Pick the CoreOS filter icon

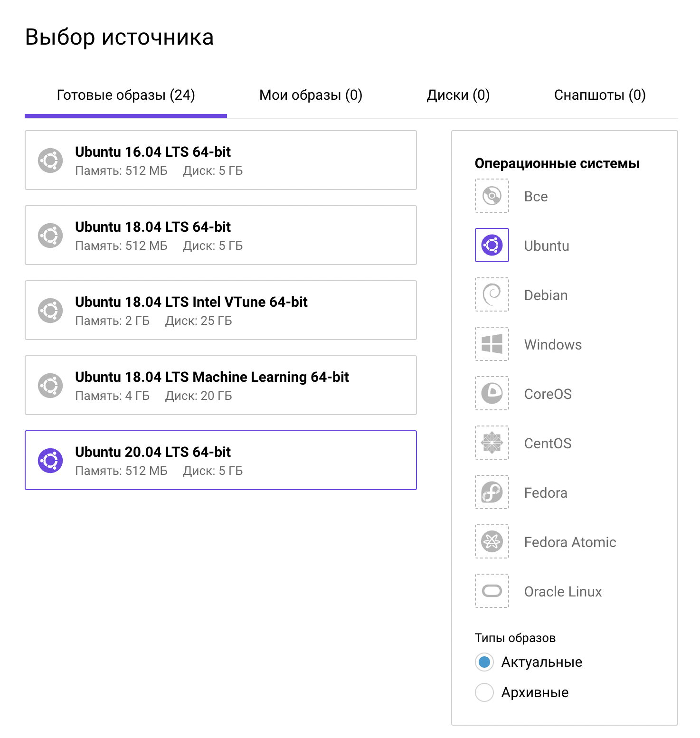click(492, 393)
